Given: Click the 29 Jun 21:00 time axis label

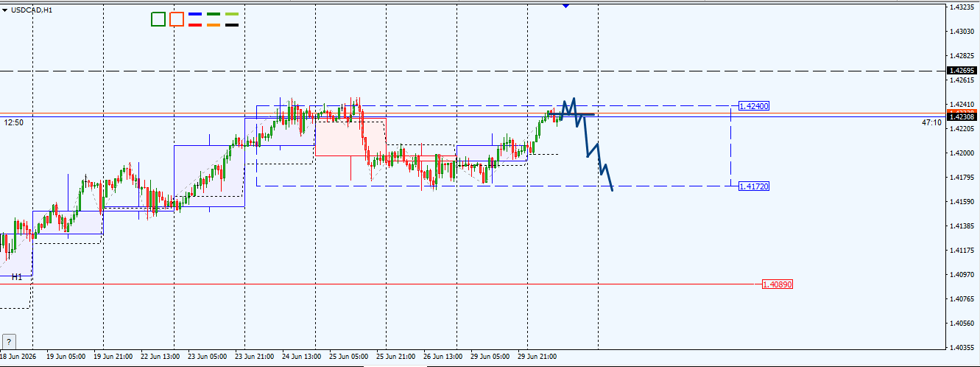Looking at the screenshot, I should [537, 356].
